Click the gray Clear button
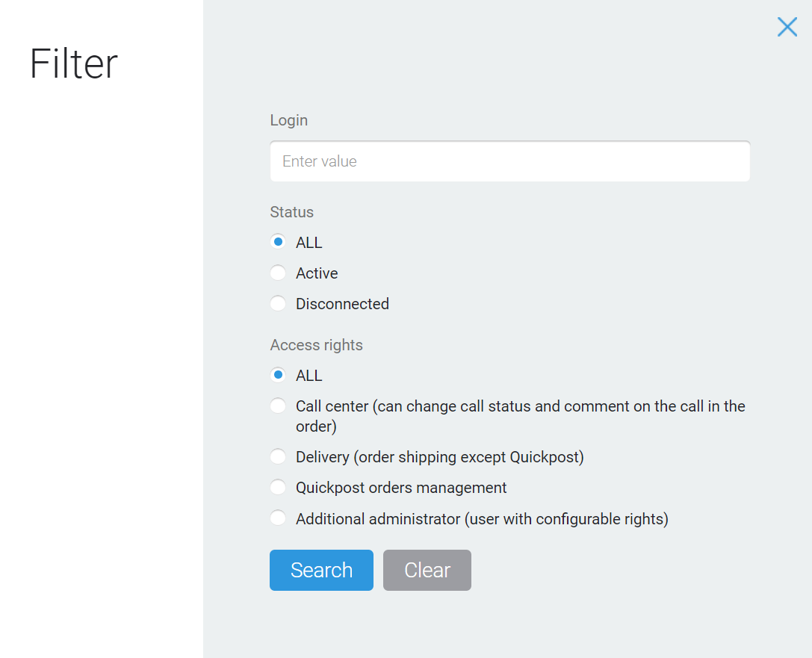 tap(427, 570)
